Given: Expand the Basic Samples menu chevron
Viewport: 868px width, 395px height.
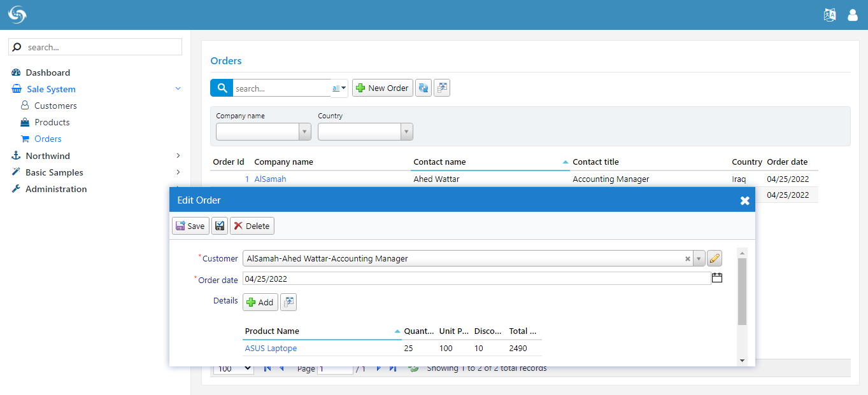Looking at the screenshot, I should (x=178, y=172).
